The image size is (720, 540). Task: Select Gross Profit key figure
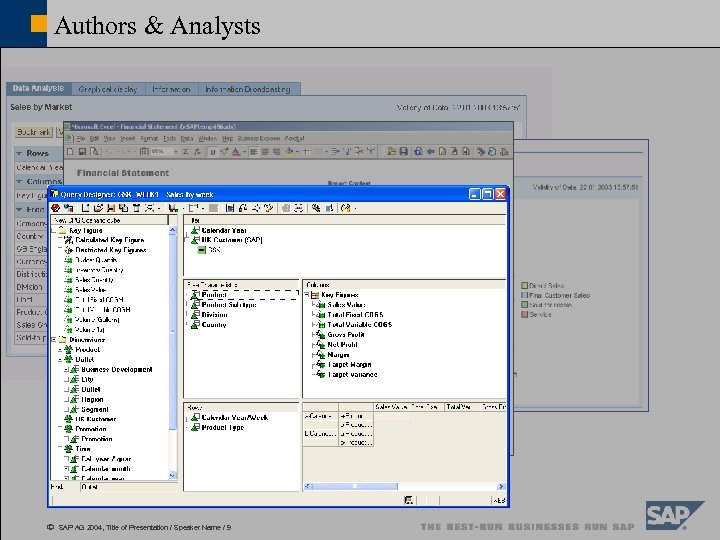tap(346, 335)
